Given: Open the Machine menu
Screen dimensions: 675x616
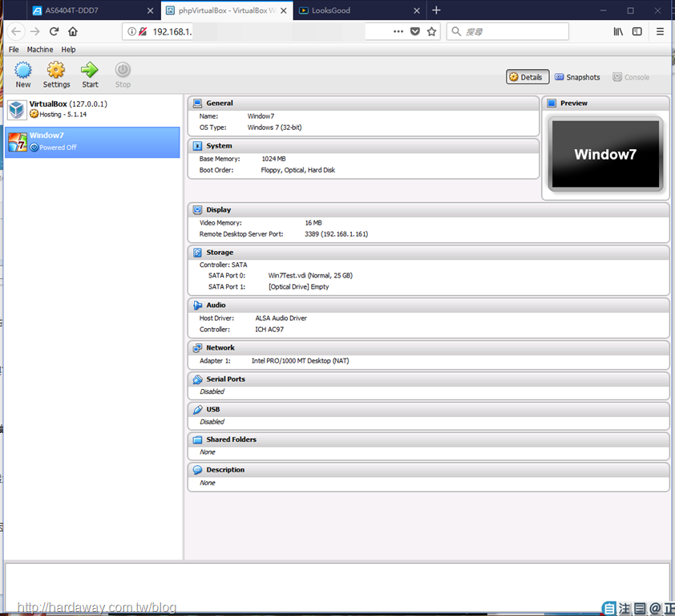Looking at the screenshot, I should [40, 50].
